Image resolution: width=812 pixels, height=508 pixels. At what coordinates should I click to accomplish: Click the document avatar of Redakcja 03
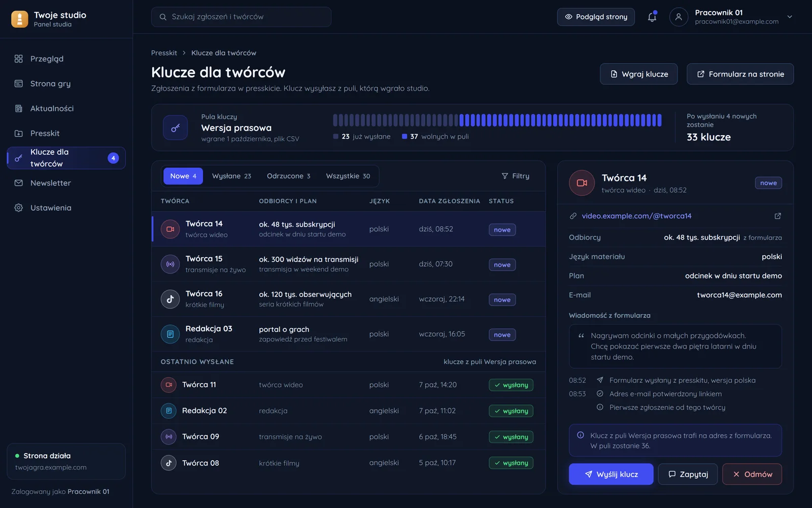pyautogui.click(x=170, y=334)
